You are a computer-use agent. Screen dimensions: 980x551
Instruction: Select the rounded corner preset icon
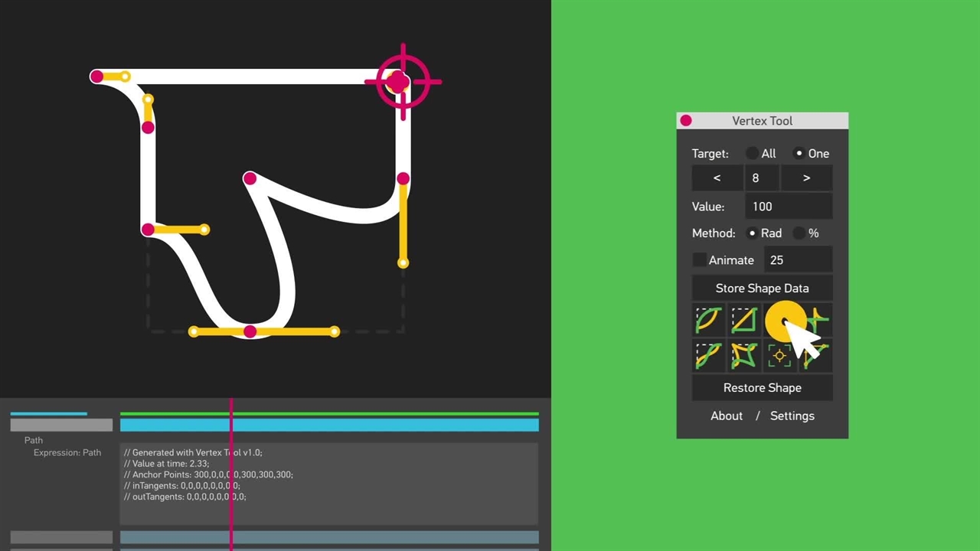tap(708, 320)
